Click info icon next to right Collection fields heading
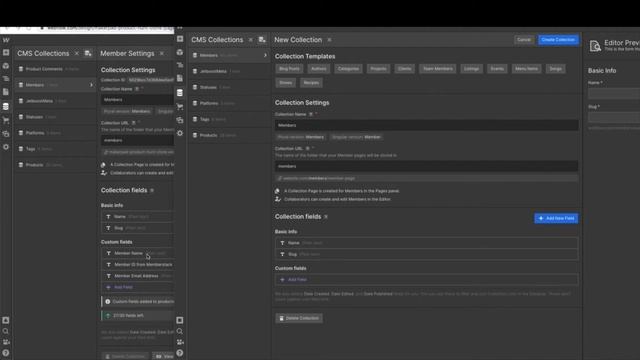This screenshot has height=360, width=640. pos(326,217)
